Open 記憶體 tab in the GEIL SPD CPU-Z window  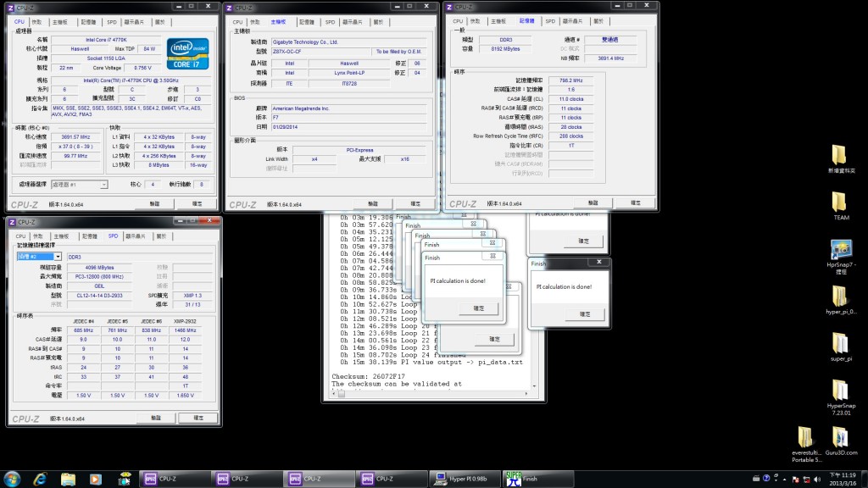[x=90, y=236]
